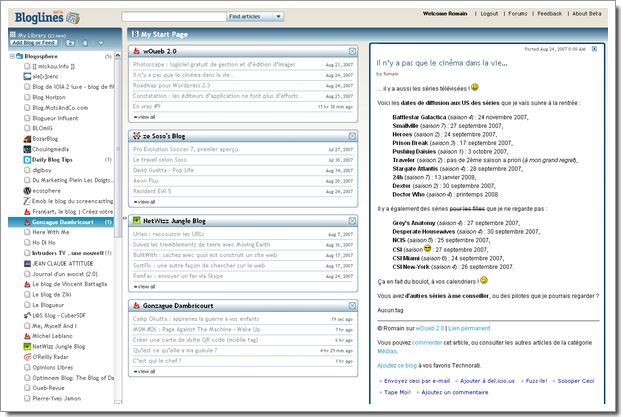Close the wOueb 2.0 widget

coord(352,51)
